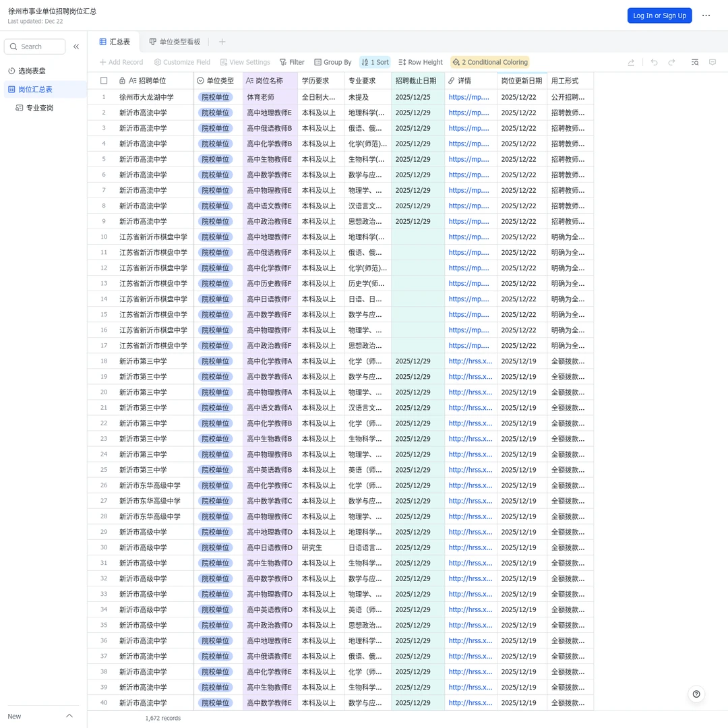The width and height of the screenshot is (728, 728).
Task: Click the undo icon
Action: click(x=654, y=62)
